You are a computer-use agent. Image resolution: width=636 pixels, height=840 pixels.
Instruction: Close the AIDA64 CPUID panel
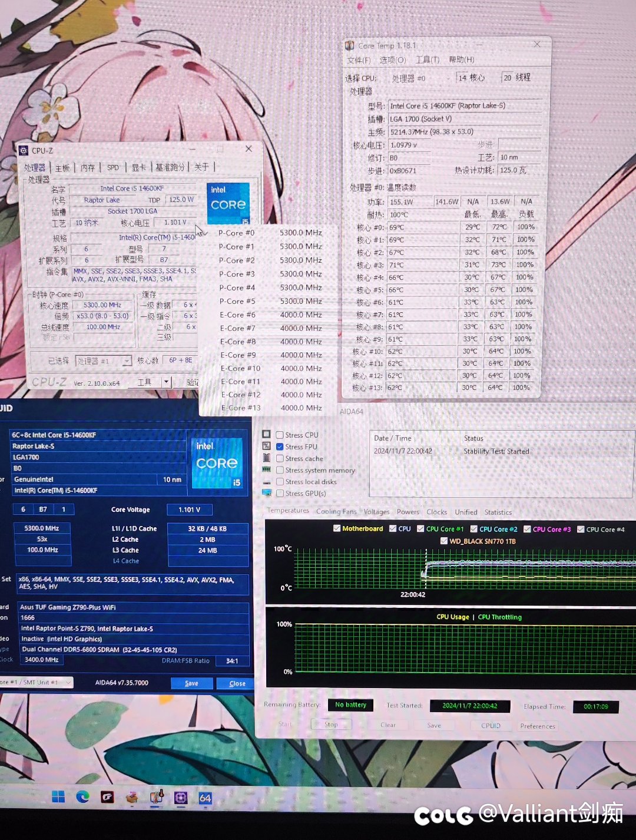237,683
